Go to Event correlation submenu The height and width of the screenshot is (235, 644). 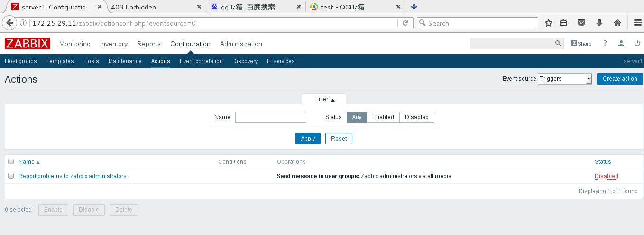click(x=201, y=61)
